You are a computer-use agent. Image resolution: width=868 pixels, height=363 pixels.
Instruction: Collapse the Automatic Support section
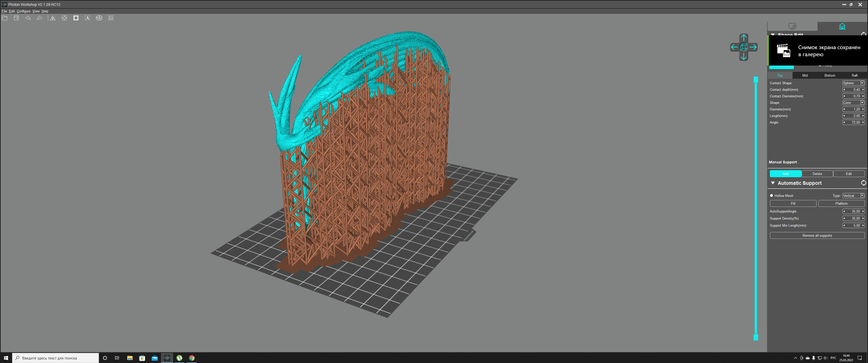pyautogui.click(x=773, y=183)
